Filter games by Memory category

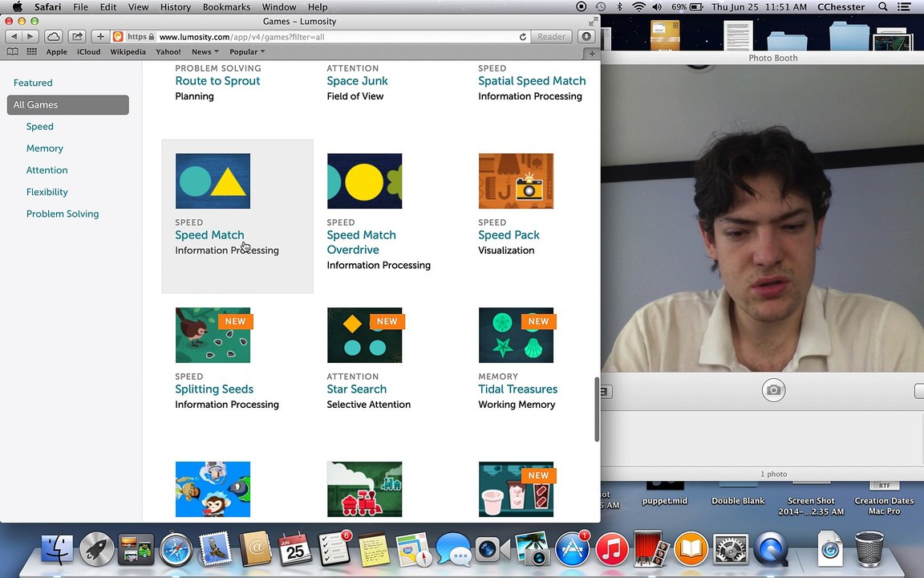pos(45,149)
